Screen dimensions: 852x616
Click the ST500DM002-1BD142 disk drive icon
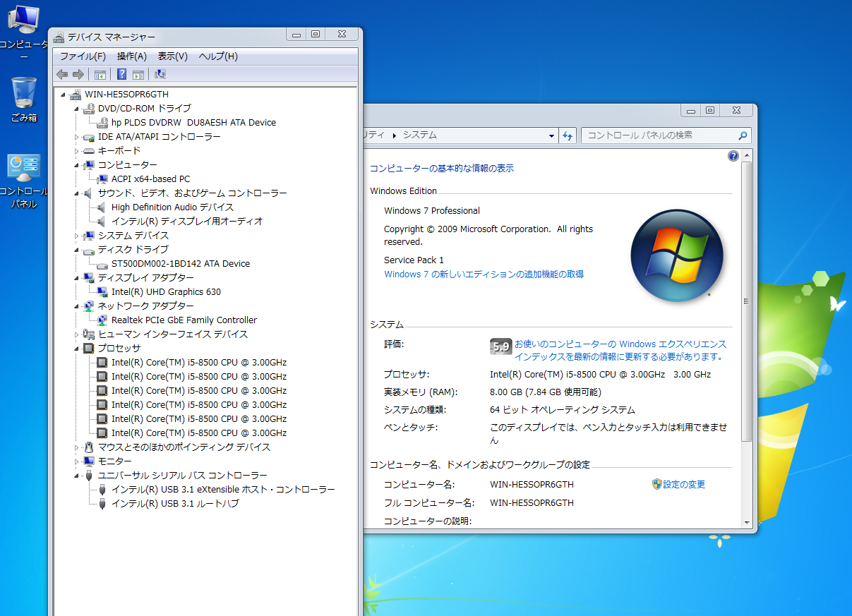click(x=102, y=264)
